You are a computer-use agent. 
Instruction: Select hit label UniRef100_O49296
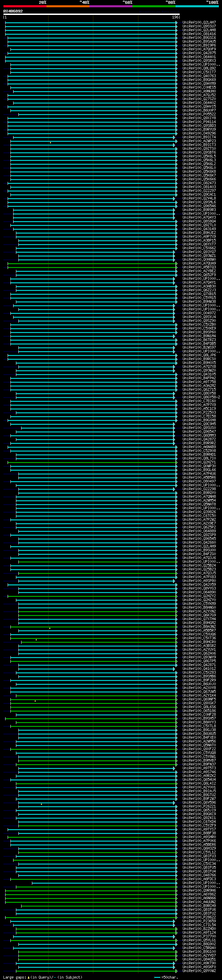(199, 133)
